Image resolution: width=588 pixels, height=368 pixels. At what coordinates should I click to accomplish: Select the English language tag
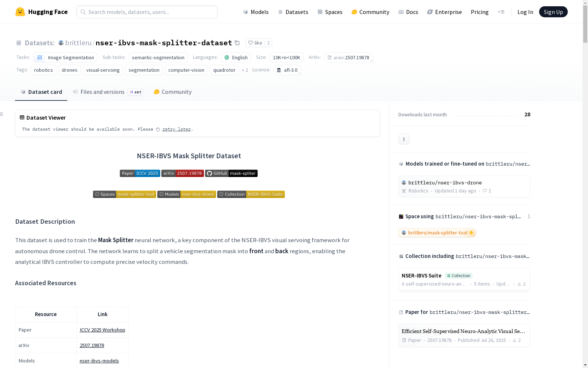[236, 57]
